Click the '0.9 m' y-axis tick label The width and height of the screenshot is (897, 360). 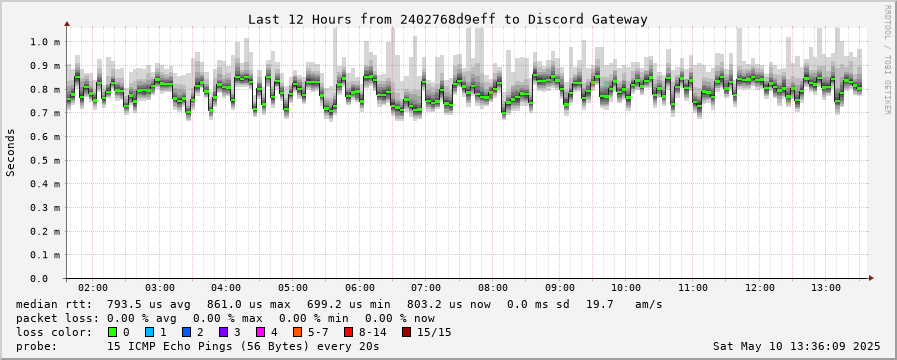click(x=45, y=65)
